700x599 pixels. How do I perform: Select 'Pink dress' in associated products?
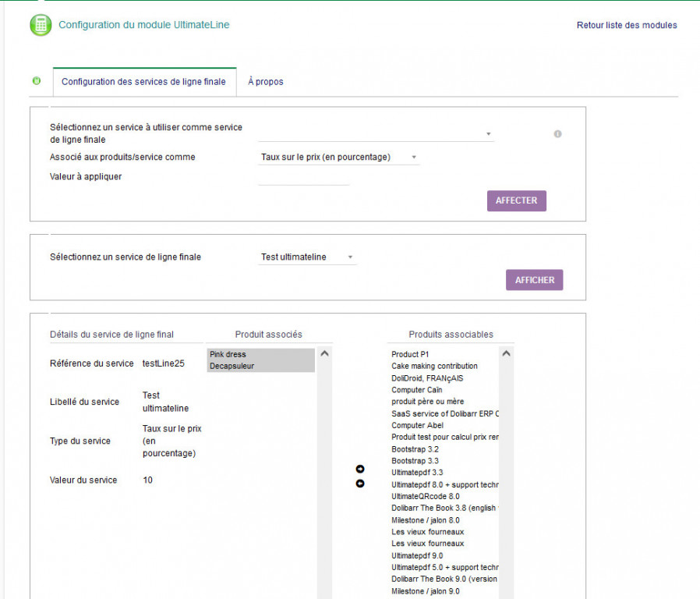click(x=260, y=354)
